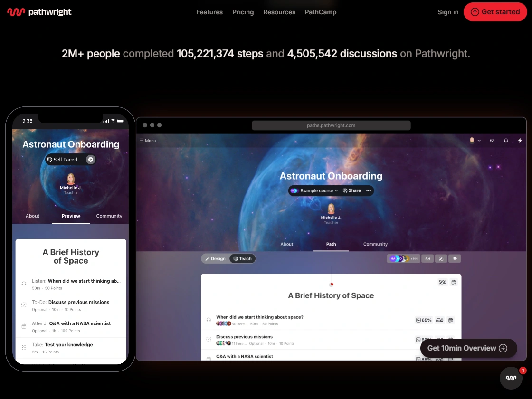This screenshot has width=532, height=399.
Task: Toggle the eye preview button
Action: 455,258
